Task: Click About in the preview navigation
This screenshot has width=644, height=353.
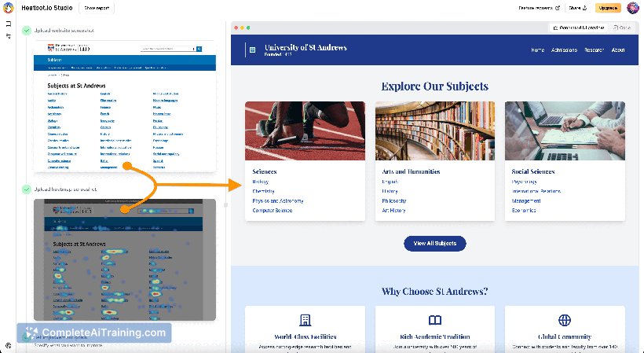Action: tap(618, 50)
